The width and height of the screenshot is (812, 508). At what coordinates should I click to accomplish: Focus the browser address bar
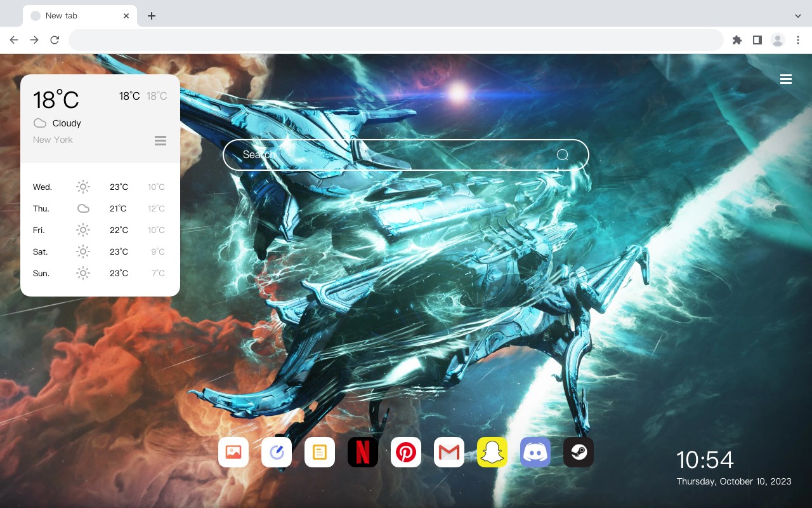tap(396, 40)
